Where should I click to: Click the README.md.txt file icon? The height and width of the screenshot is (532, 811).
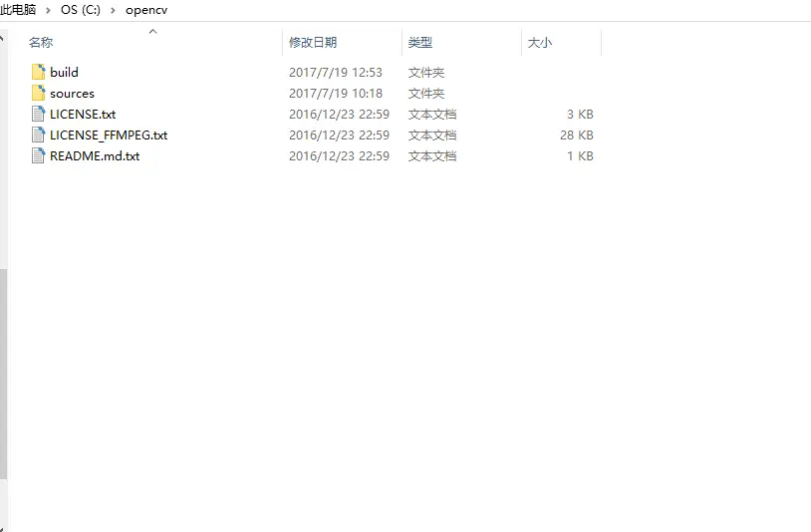coord(38,155)
